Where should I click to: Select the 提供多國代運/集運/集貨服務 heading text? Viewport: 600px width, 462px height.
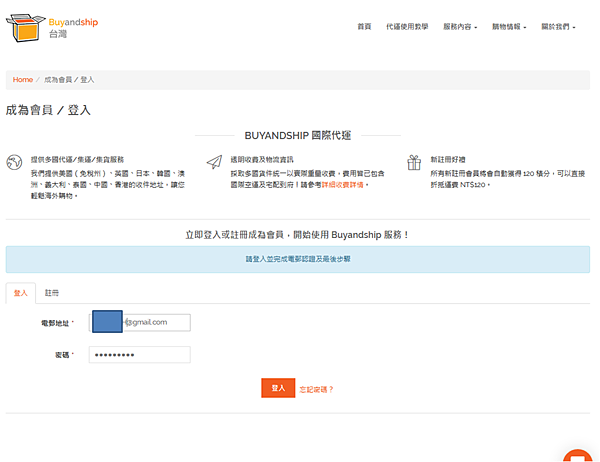point(77,160)
